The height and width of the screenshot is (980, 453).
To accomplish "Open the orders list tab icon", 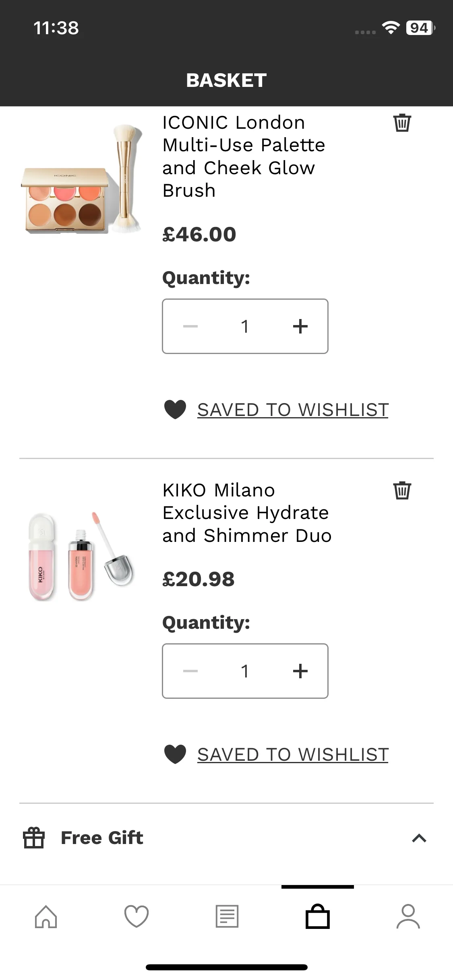I will [x=227, y=916].
